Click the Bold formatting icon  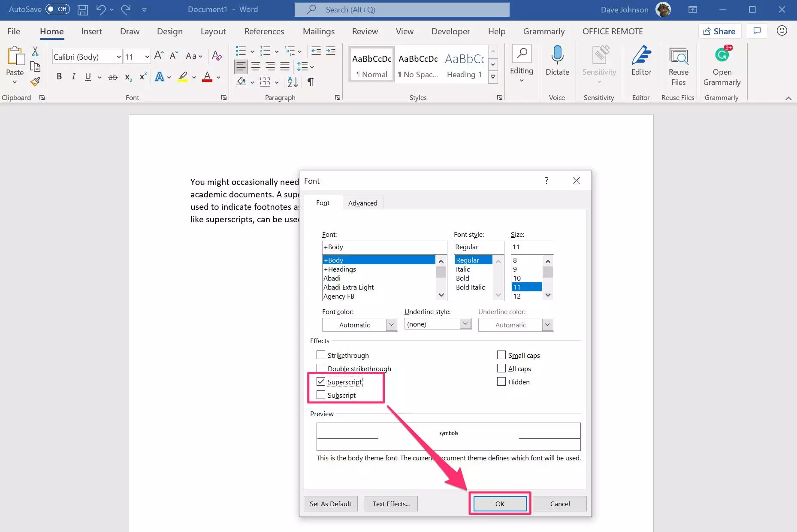(x=59, y=77)
